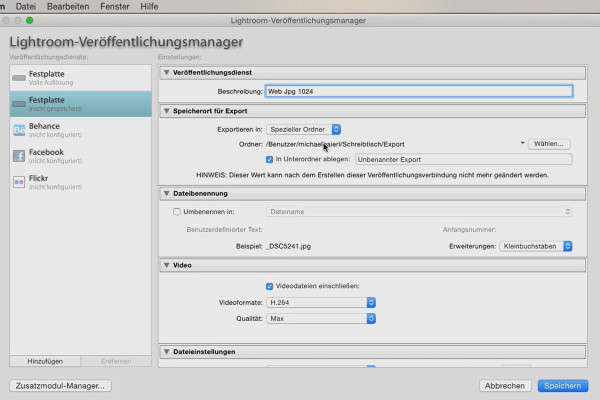The width and height of the screenshot is (600, 400).
Task: Toggle the Videodateien einschließen checkbox
Action: 269,286
